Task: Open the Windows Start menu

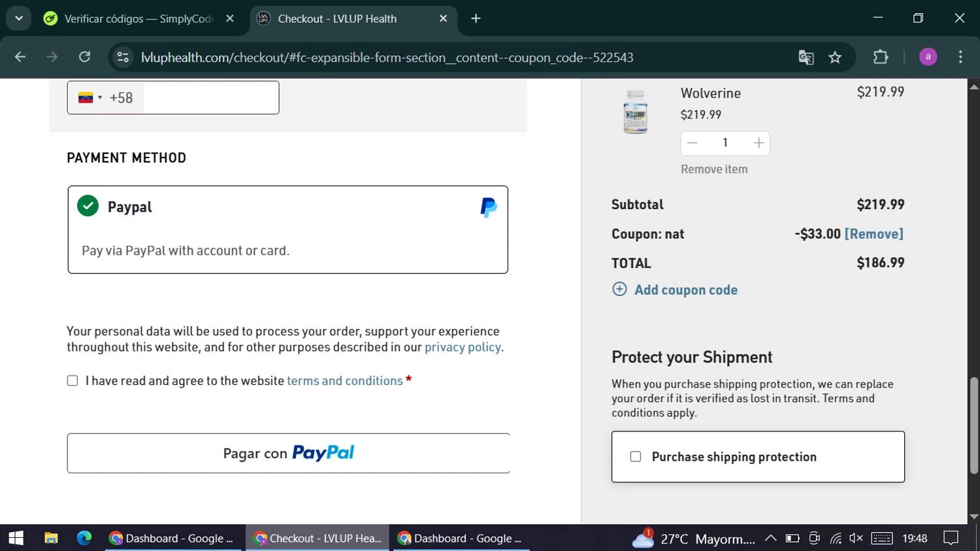Action: coord(16,538)
